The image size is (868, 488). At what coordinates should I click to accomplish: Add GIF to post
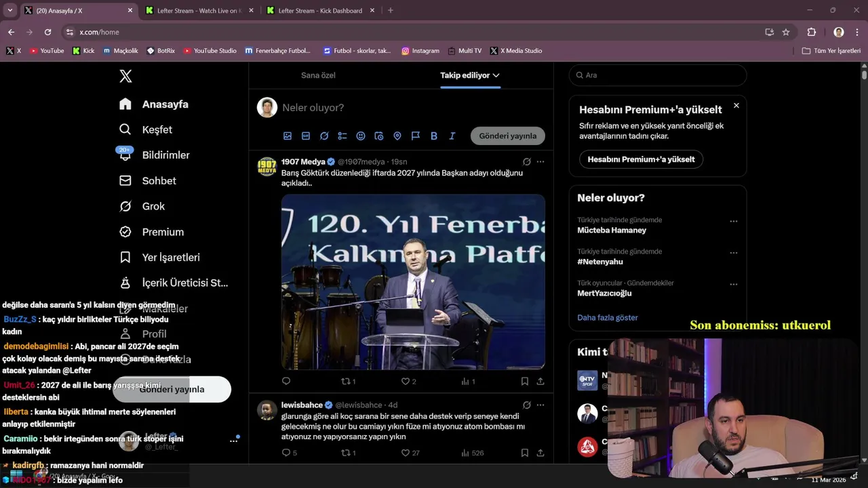306,136
